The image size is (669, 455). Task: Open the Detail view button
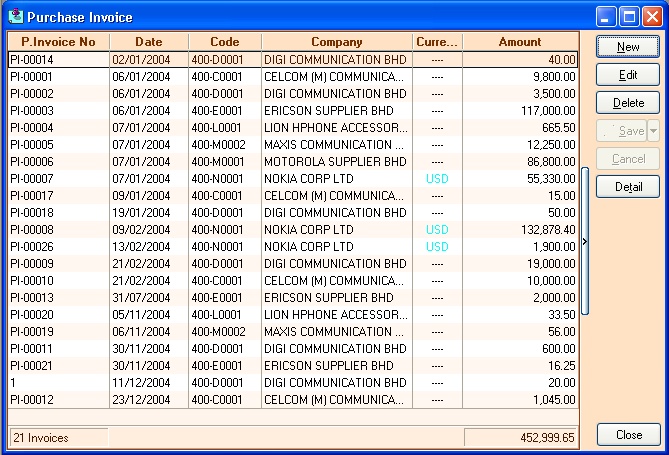tap(628, 187)
